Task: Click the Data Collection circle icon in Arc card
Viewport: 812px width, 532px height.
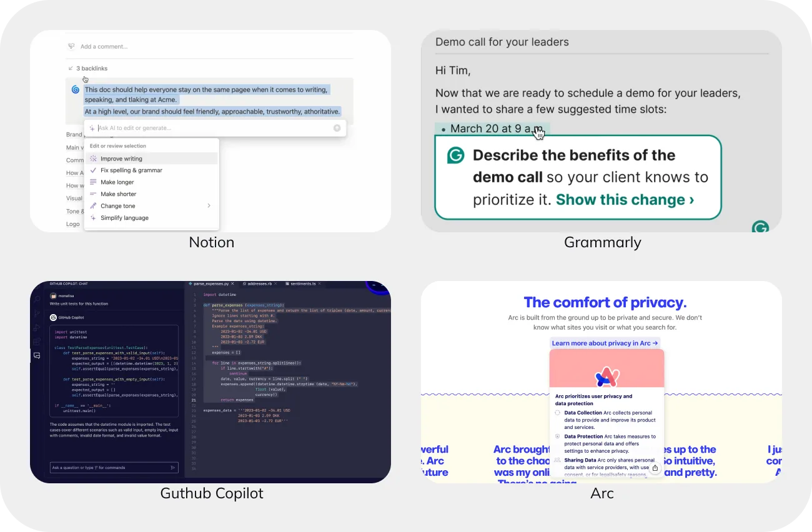Action: [558, 413]
